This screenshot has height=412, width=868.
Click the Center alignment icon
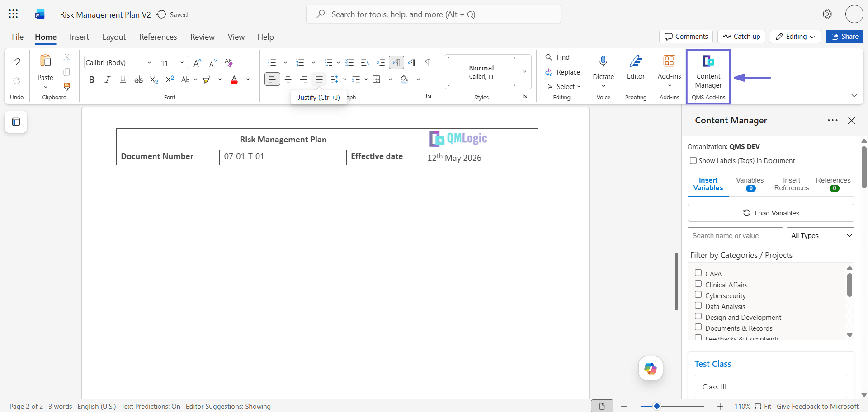[x=288, y=80]
